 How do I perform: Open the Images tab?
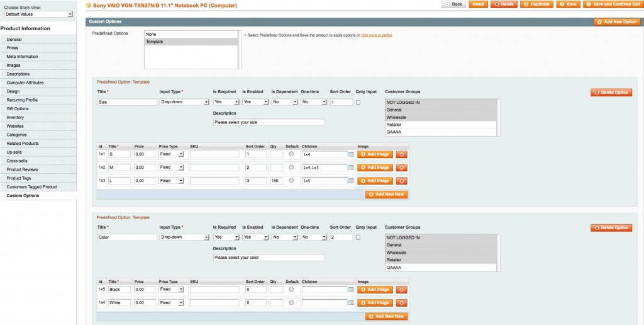(x=38, y=66)
